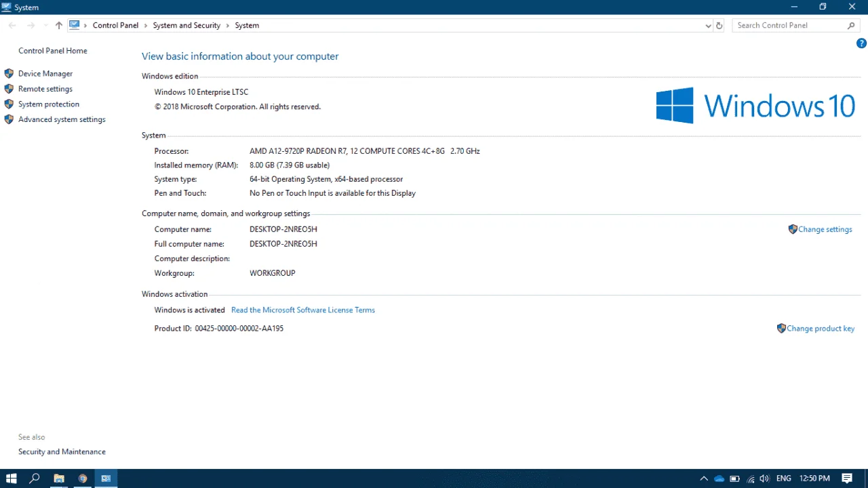Click the shield icon next to Change product key
Screen dimensions: 868x488
click(x=781, y=328)
